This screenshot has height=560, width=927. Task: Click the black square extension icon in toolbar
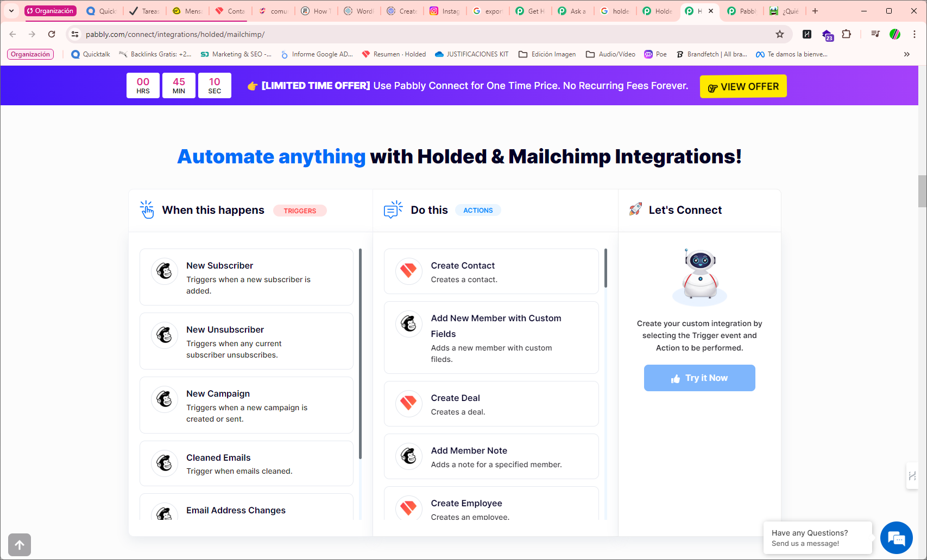tap(807, 34)
